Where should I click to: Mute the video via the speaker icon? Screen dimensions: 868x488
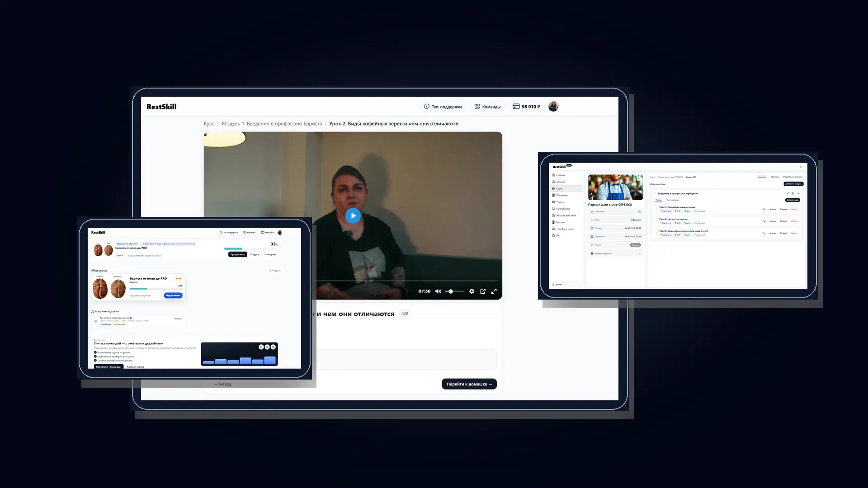coord(438,291)
